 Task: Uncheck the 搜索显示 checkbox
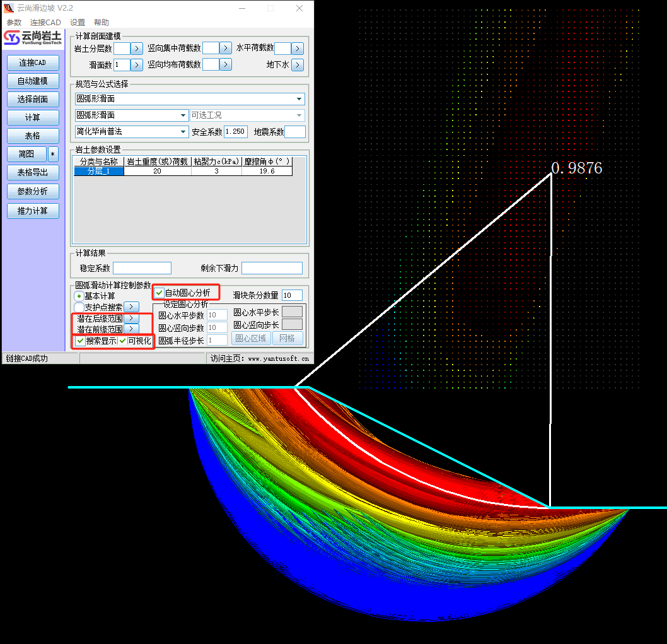point(81,341)
